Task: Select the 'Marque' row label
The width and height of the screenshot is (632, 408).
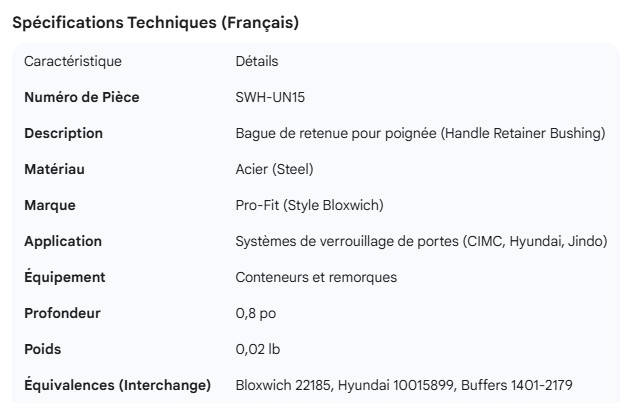Action: (x=50, y=205)
